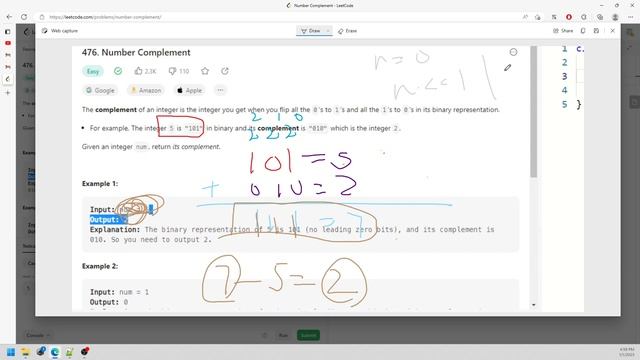Open the Favorites list icon
Image resolution: width=640 pixels, height=360 pixels.
coord(554,17)
